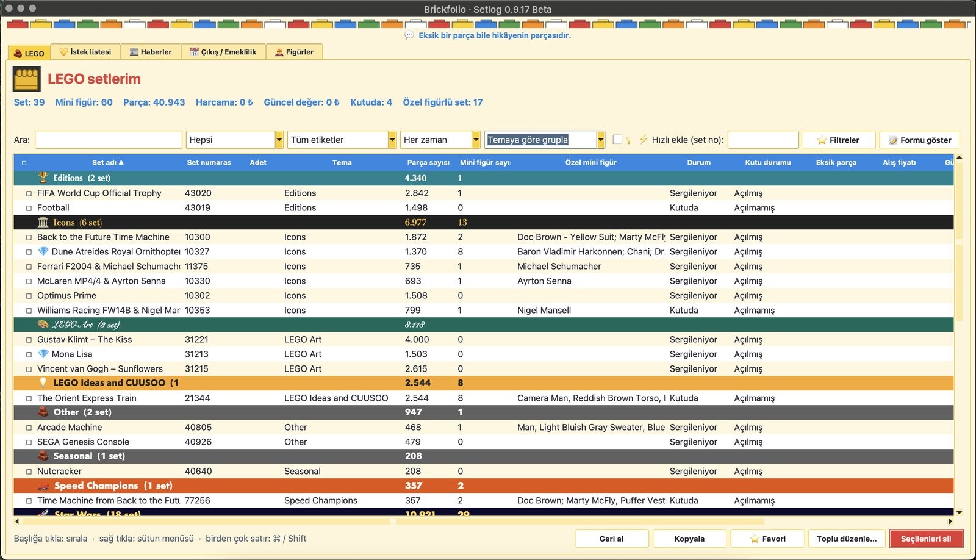Click the Geri al button

pos(611,539)
